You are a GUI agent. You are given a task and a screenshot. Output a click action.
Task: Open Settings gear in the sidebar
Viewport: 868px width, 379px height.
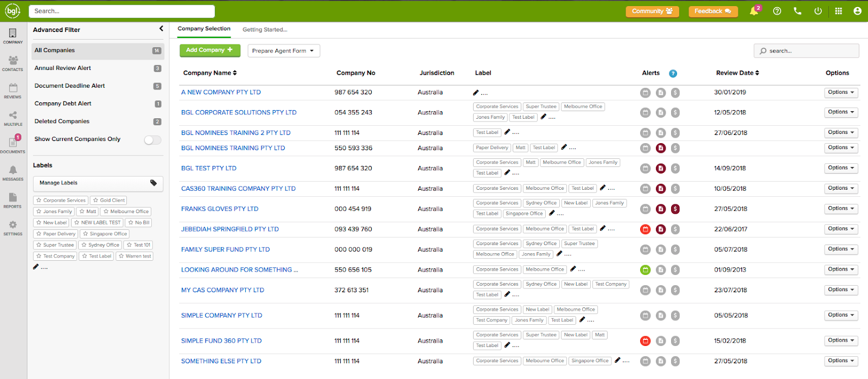click(x=12, y=228)
